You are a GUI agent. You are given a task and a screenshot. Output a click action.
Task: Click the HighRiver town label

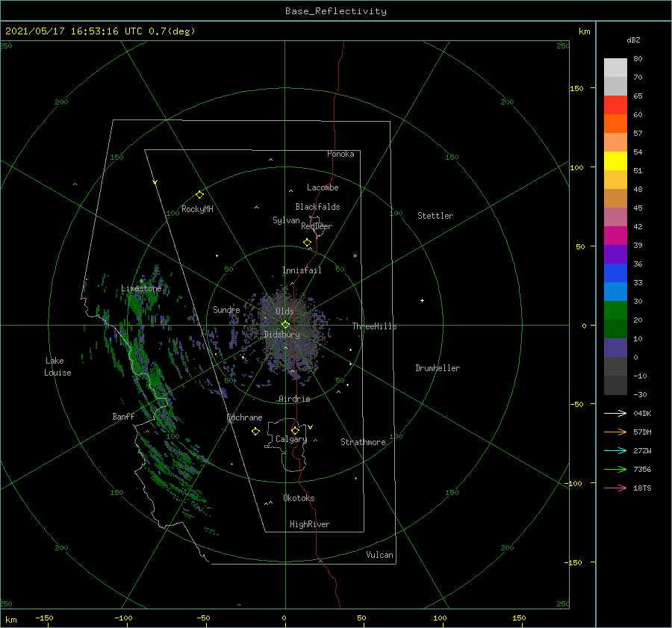click(310, 524)
